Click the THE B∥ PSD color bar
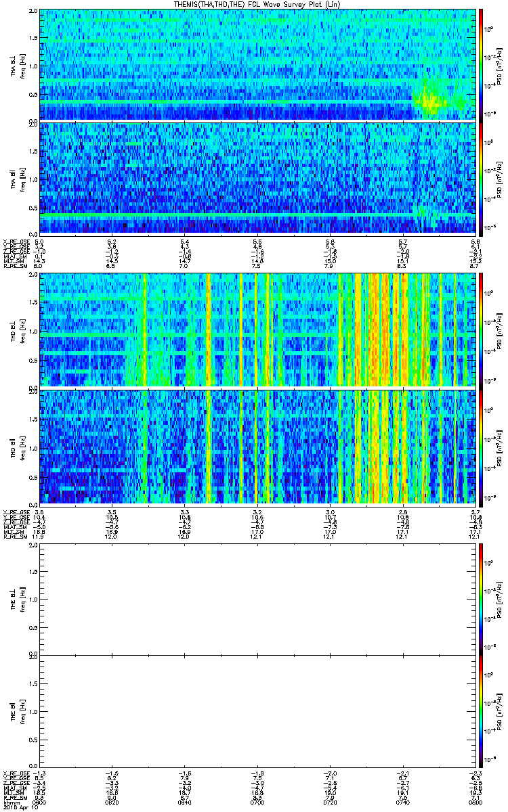Viewport: 508px width, 812px height. [x=481, y=711]
